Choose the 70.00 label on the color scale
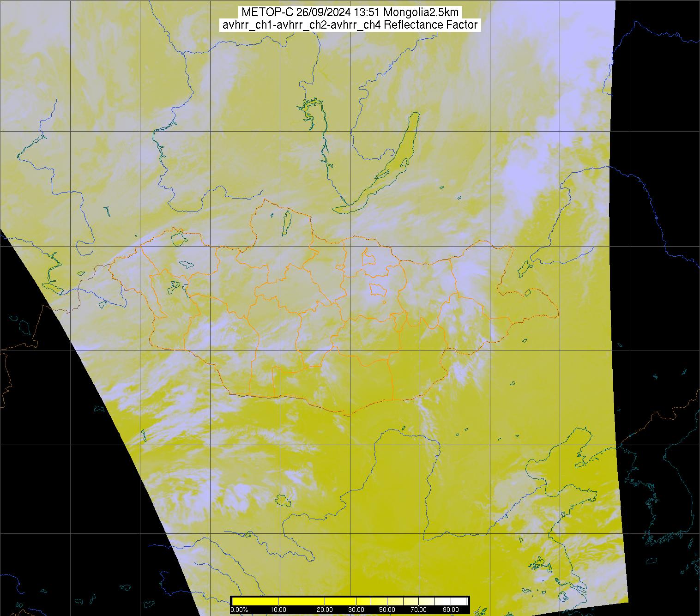 tap(418, 610)
